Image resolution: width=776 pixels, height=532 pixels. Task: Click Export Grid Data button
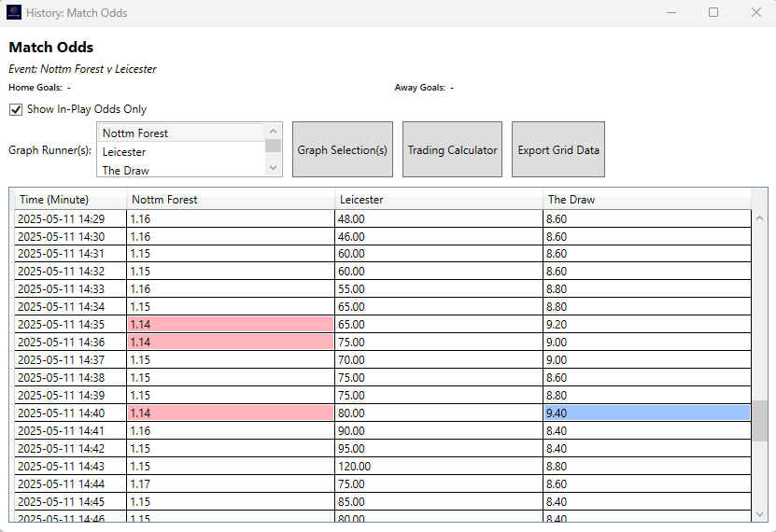tap(558, 149)
